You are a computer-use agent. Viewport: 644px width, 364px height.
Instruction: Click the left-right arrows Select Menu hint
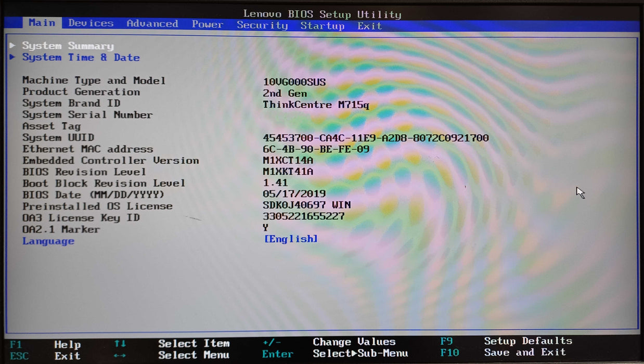(172, 355)
